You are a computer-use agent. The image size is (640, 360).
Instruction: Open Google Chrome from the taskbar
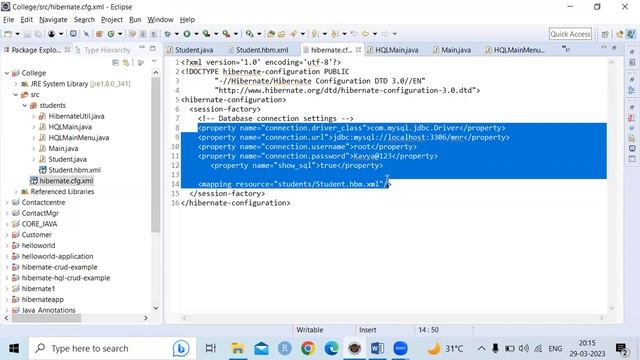308,349
